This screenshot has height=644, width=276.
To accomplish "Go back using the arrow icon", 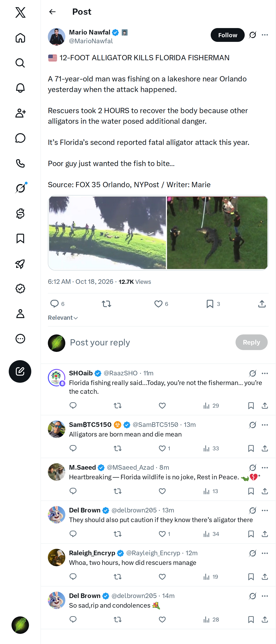I will [52, 12].
